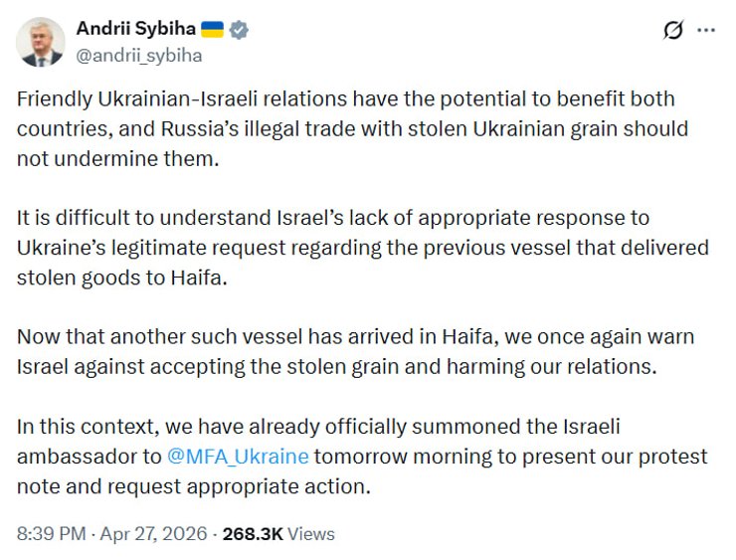Click the grey verified badge
The width and height of the screenshot is (736, 560).
pyautogui.click(x=239, y=30)
